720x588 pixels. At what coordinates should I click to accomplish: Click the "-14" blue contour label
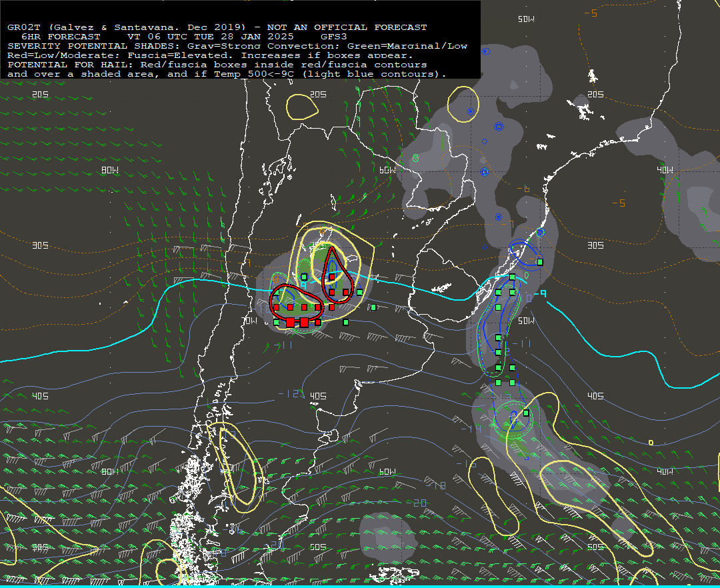[x=471, y=428]
